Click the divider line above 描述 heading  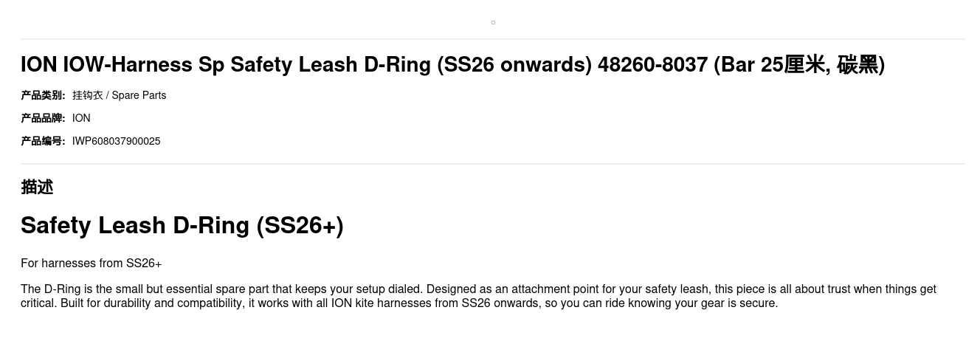coord(493,164)
